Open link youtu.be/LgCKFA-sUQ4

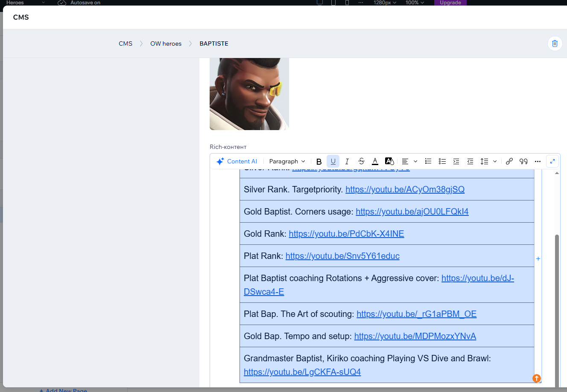pyautogui.click(x=302, y=372)
